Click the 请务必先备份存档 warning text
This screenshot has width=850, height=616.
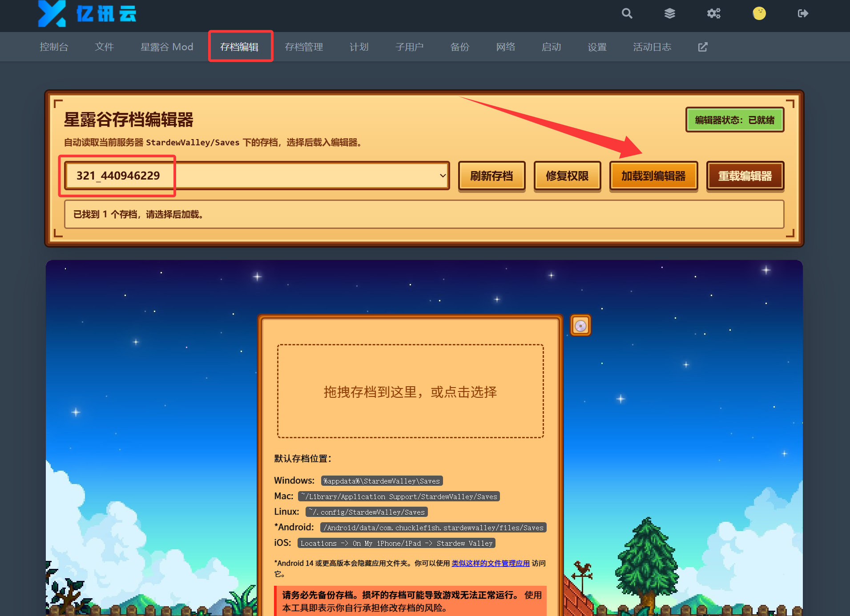400,595
